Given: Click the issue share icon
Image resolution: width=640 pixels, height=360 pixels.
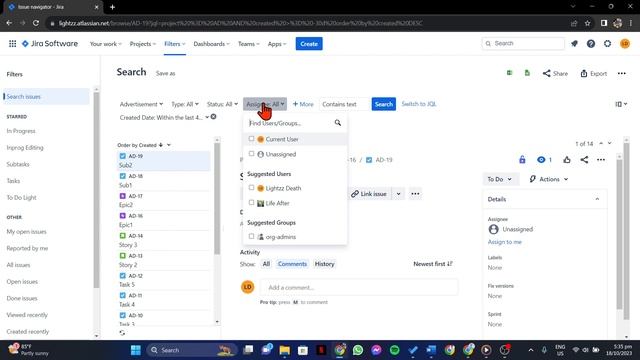Looking at the screenshot, I should click(584, 160).
